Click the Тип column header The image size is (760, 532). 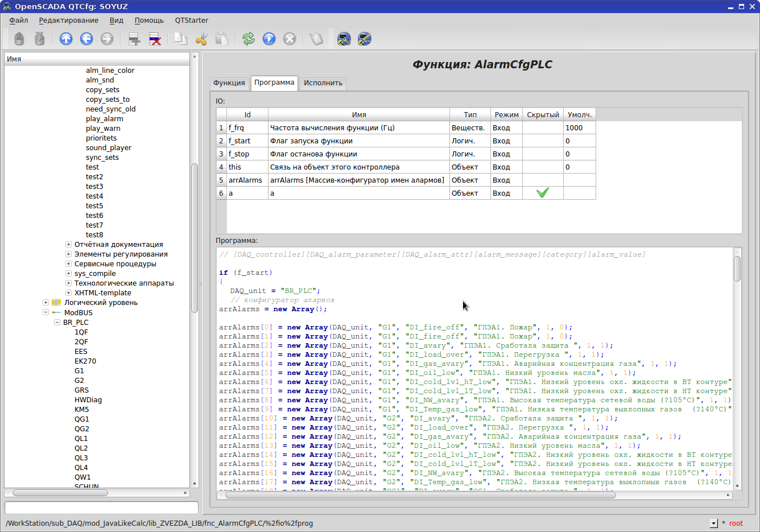470,115
